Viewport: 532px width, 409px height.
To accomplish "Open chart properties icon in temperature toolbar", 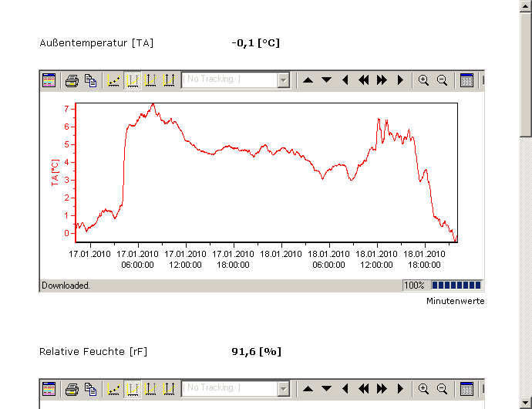I will 49,80.
